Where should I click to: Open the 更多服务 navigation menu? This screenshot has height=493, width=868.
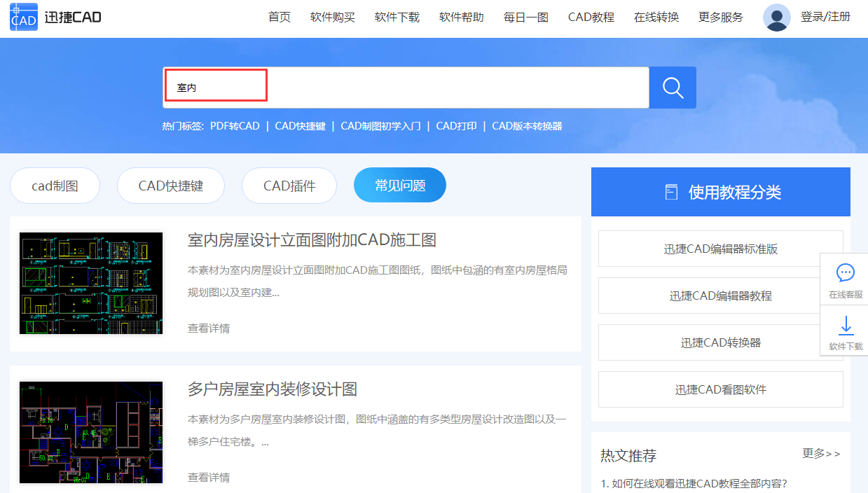tap(720, 17)
